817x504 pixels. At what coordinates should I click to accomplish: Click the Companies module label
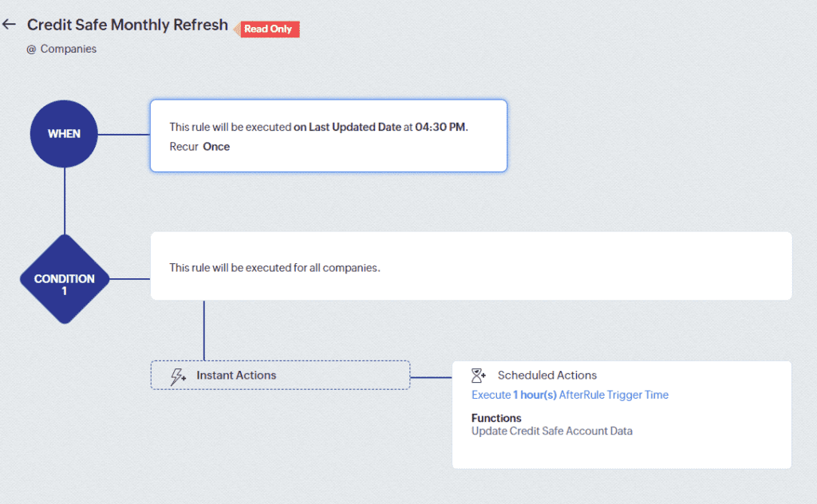[69, 49]
